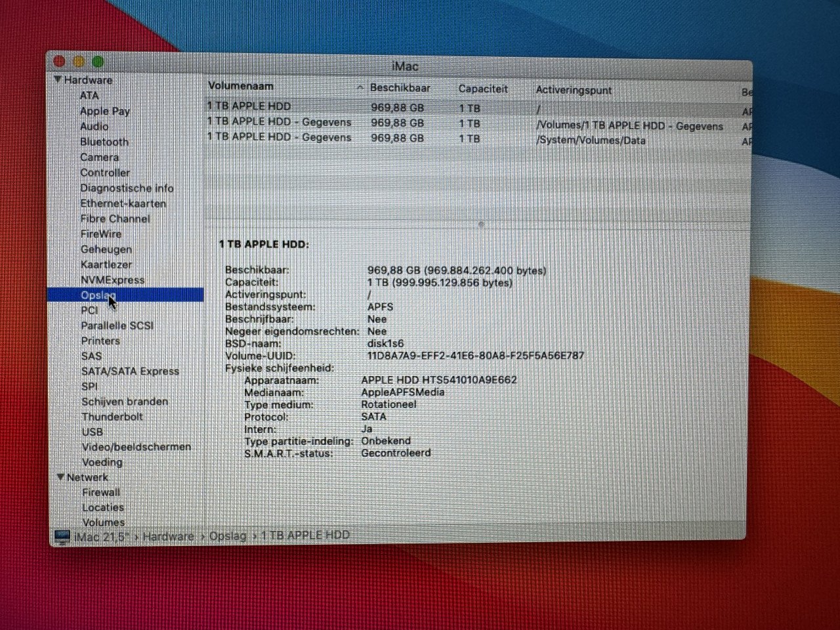Click Hardware in the path bar
The width and height of the screenshot is (840, 630).
click(x=169, y=536)
